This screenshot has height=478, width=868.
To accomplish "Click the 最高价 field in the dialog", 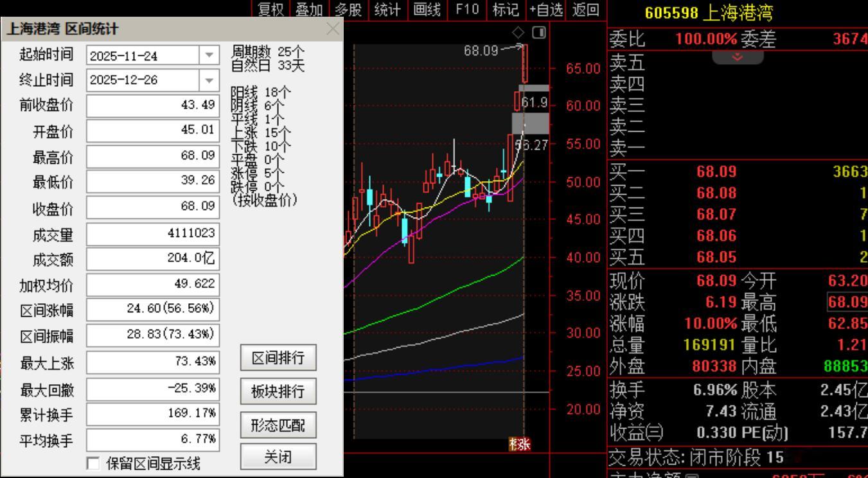I will point(152,156).
